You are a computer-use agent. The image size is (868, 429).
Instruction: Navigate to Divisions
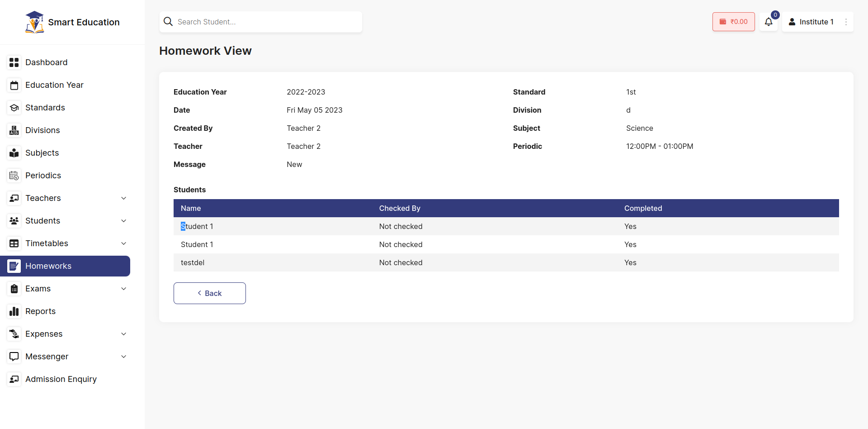pyautogui.click(x=65, y=130)
